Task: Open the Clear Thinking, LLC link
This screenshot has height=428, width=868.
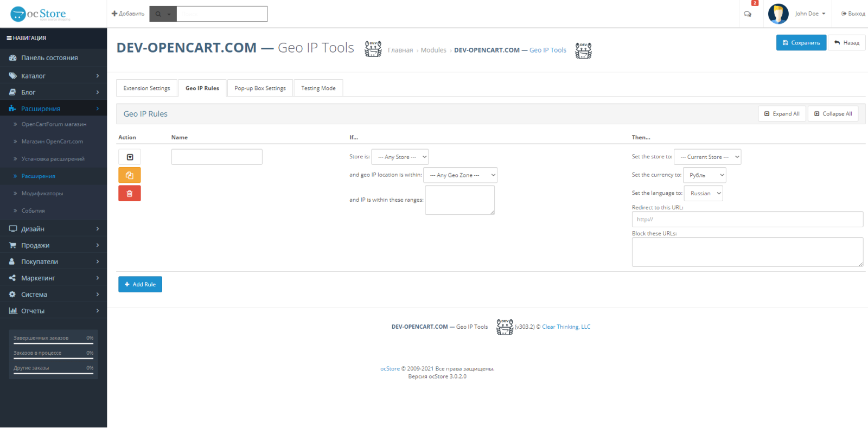Action: tap(566, 327)
